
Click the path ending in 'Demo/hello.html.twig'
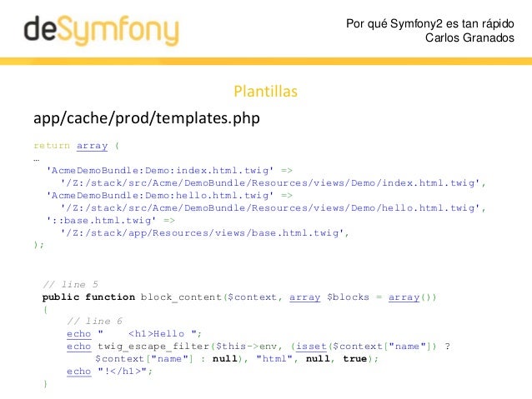coord(270,207)
